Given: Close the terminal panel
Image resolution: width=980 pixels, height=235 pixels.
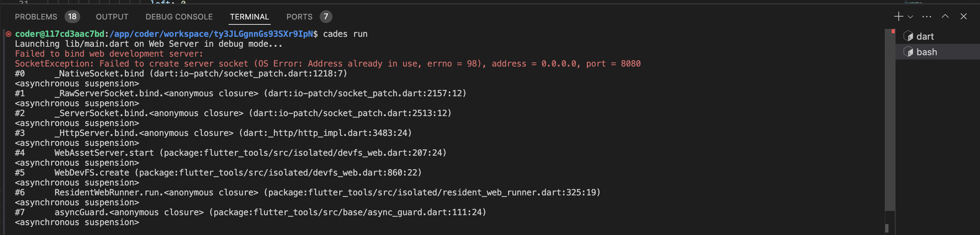Looking at the screenshot, I should (x=963, y=16).
